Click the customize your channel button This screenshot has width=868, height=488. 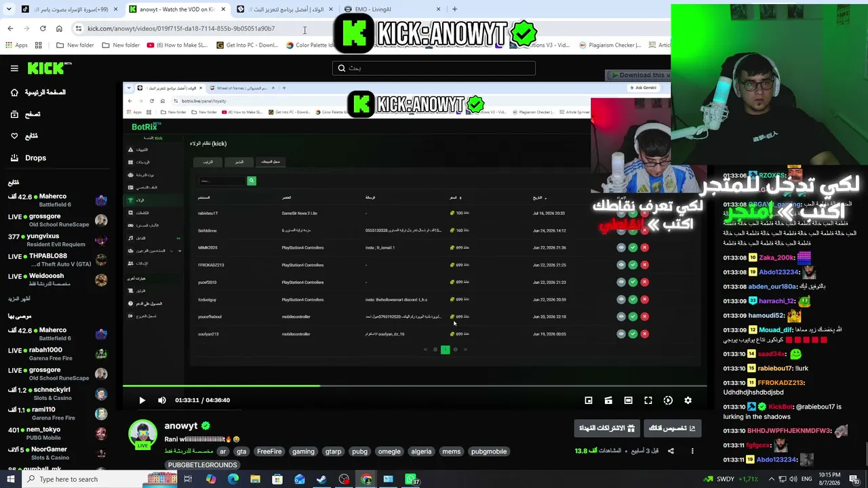672,428
